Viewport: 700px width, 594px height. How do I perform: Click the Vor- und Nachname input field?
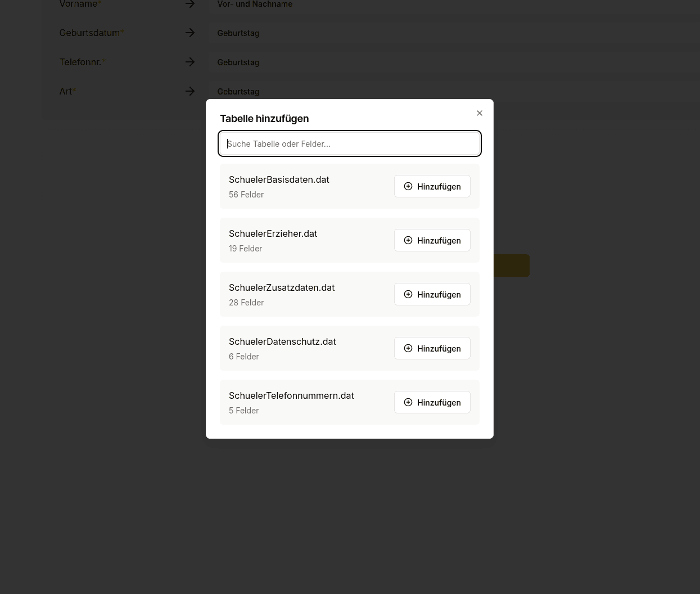tap(394, 4)
